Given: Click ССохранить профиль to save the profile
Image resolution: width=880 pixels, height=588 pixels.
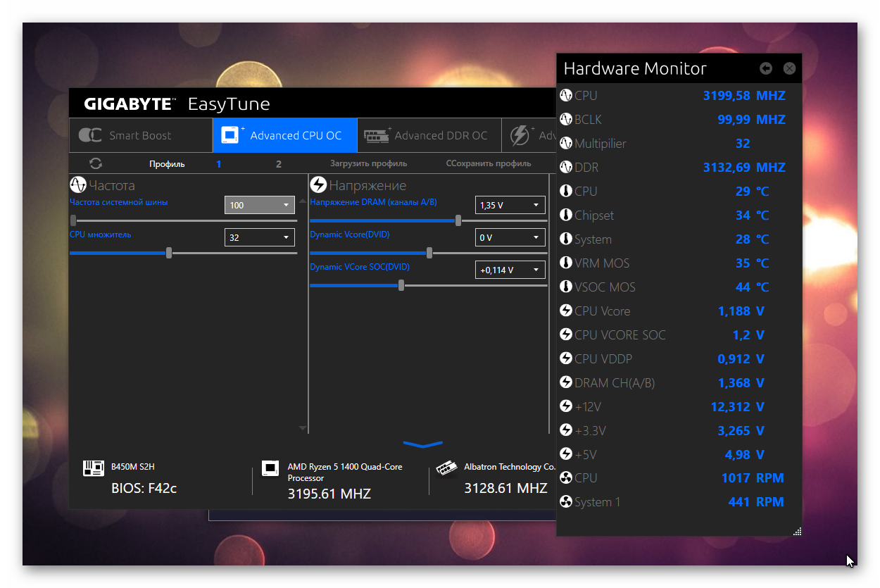Looking at the screenshot, I should point(488,163).
